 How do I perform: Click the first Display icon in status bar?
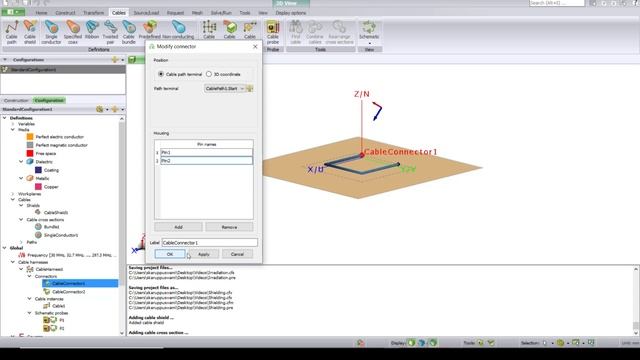pyautogui.click(x=411, y=342)
